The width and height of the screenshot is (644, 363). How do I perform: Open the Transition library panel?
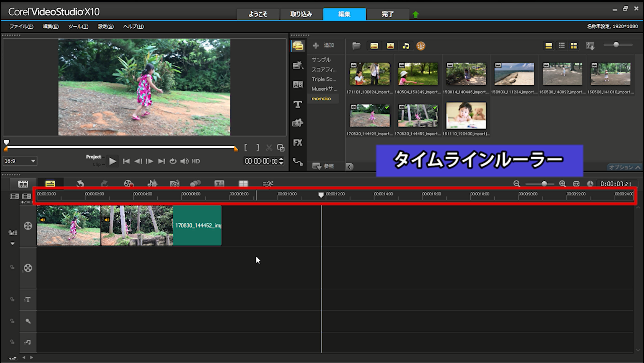pyautogui.click(x=298, y=85)
